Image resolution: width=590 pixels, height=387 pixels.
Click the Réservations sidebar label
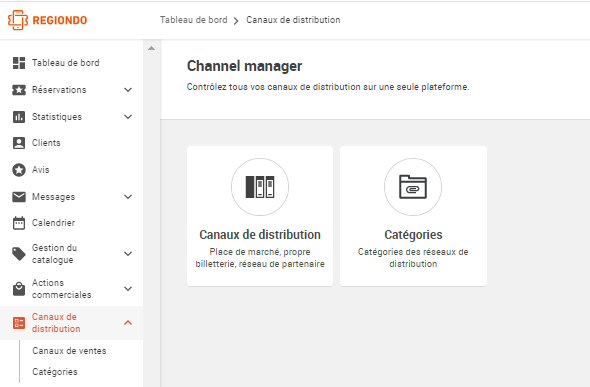59,90
